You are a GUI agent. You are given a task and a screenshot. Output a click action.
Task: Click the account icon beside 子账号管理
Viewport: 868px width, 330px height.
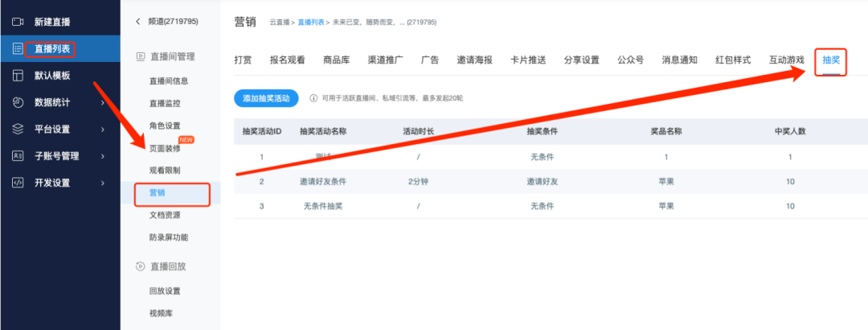point(17,156)
